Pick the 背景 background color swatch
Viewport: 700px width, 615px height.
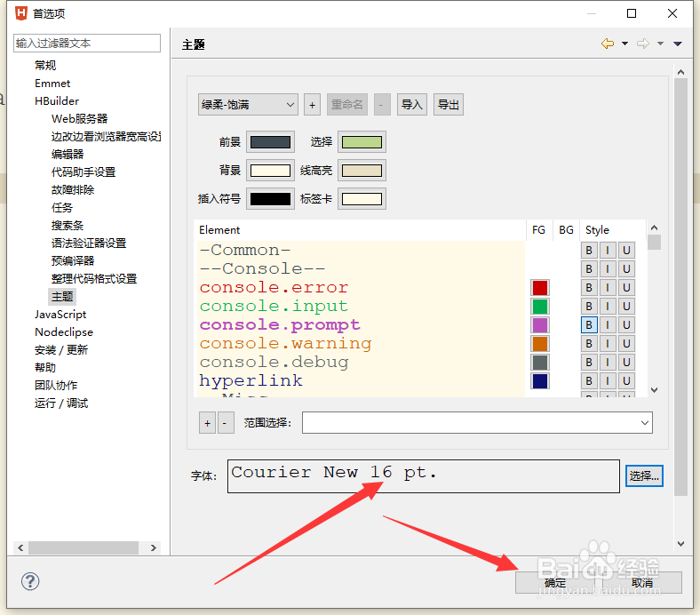coord(271,170)
